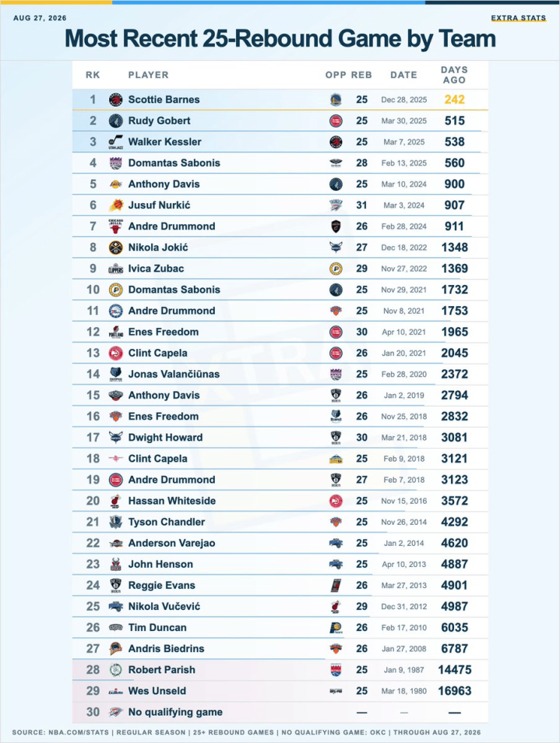
Task: Click the Heat logo next to Hassan Whiteside
Action: click(x=115, y=501)
